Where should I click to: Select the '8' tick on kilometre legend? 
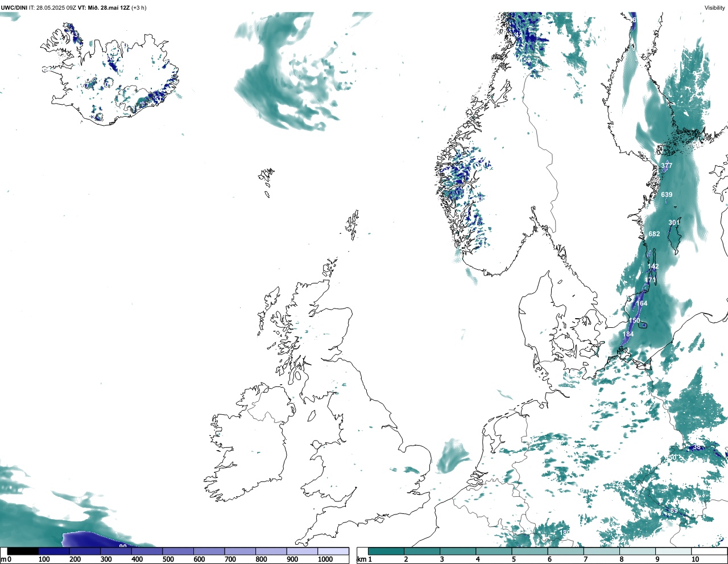point(621,559)
